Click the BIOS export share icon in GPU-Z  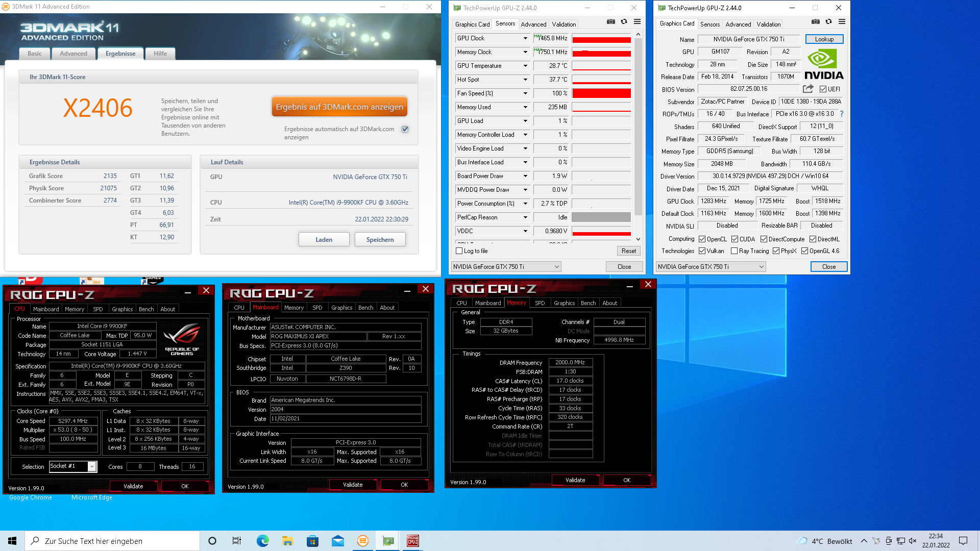[808, 89]
